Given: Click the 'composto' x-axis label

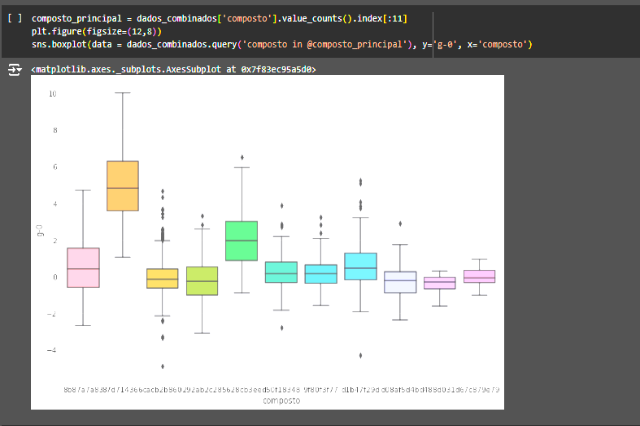Looking at the screenshot, I should (x=280, y=400).
